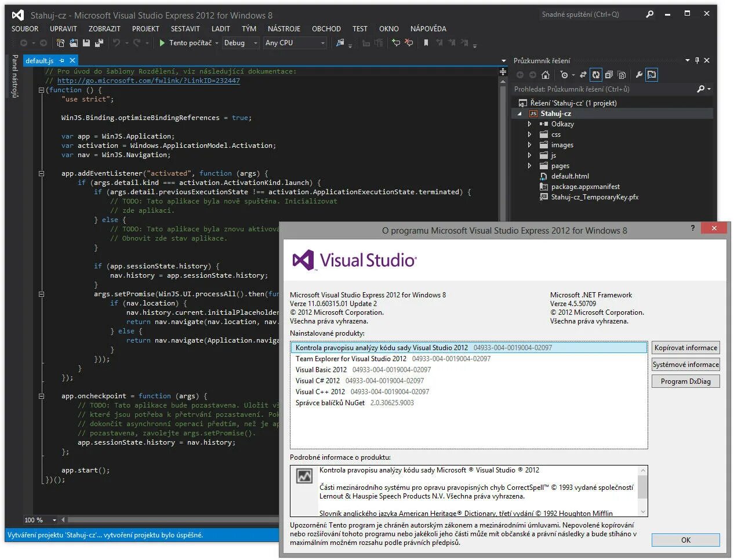Toggle Refresh button in Solution Explorer toolbar
This screenshot has width=734, height=560.
pos(596,75)
